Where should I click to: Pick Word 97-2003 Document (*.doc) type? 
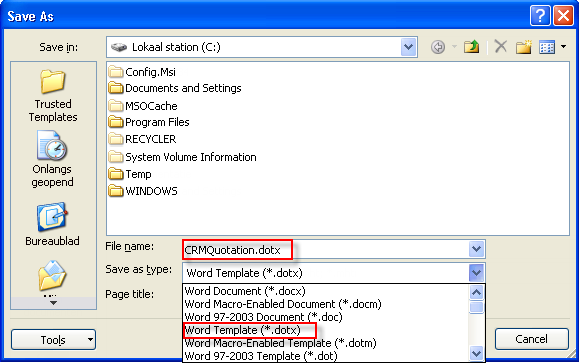(x=263, y=317)
